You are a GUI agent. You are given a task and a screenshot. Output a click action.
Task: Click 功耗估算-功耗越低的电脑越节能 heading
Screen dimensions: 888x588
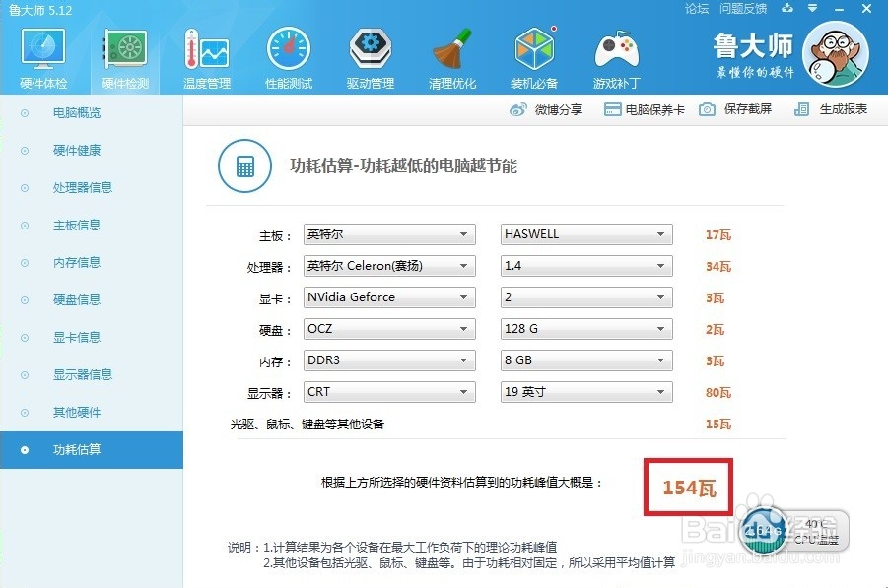(x=403, y=165)
